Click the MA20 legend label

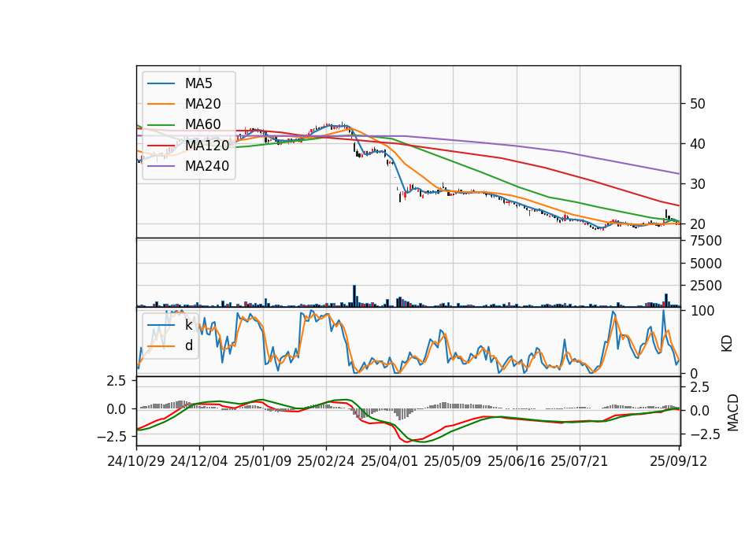click(x=202, y=104)
